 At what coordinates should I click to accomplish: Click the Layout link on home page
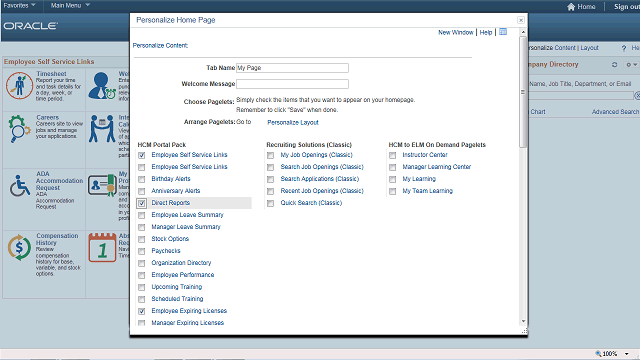(x=589, y=48)
